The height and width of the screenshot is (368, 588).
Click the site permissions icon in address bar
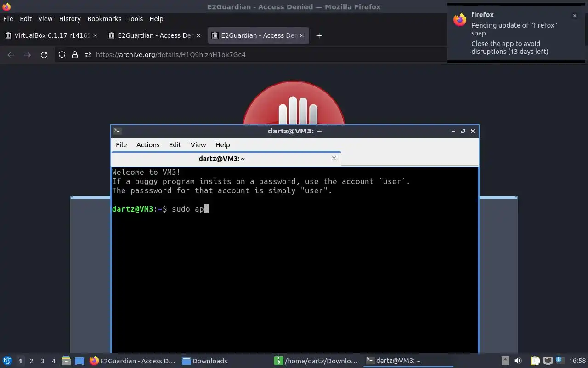(88, 55)
